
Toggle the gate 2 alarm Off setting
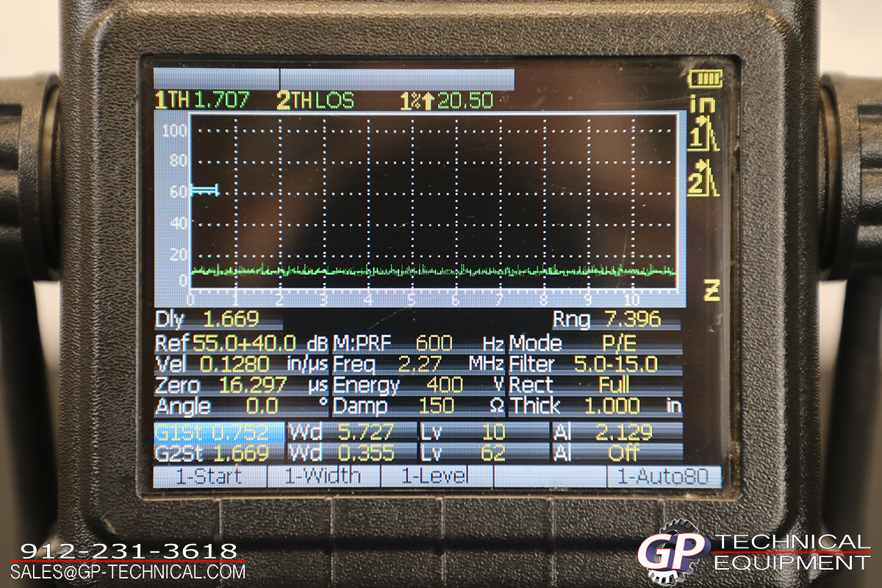pos(617,452)
